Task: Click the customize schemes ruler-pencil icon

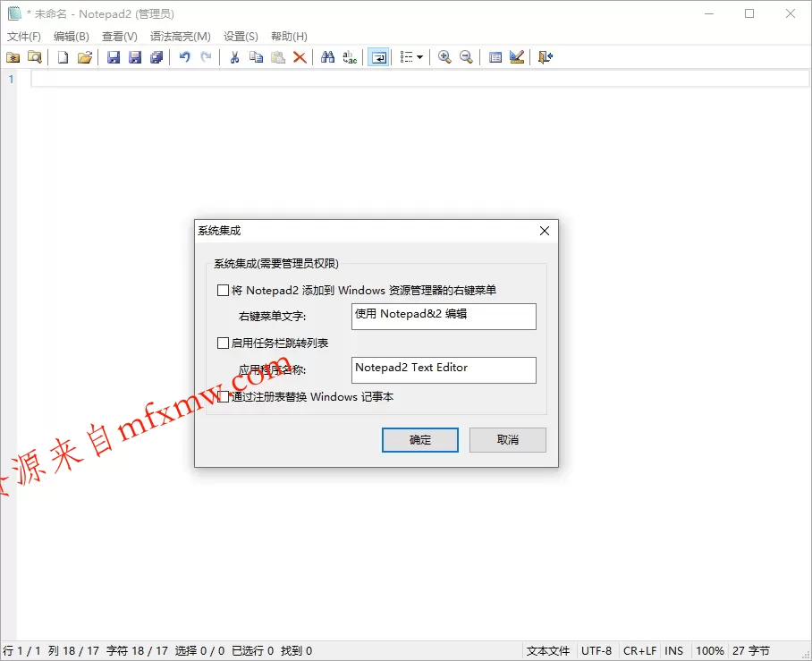Action: 517,57
